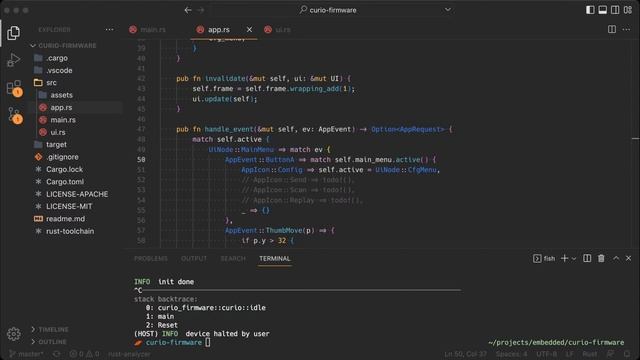
Task: Select the app.rs editor tab
Action: (218, 29)
